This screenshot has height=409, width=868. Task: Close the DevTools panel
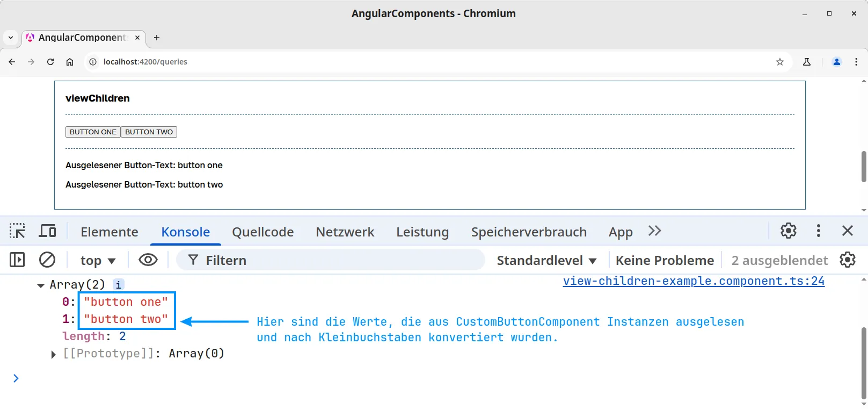click(x=848, y=231)
